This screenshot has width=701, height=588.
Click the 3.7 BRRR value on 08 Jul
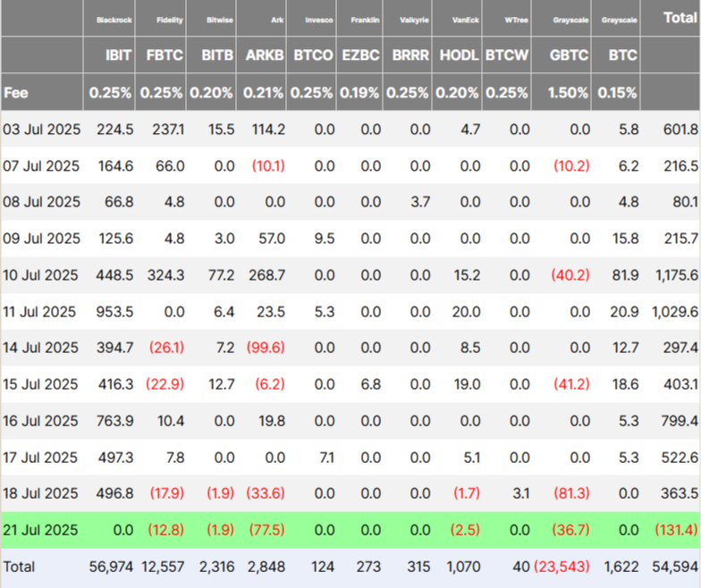[420, 202]
